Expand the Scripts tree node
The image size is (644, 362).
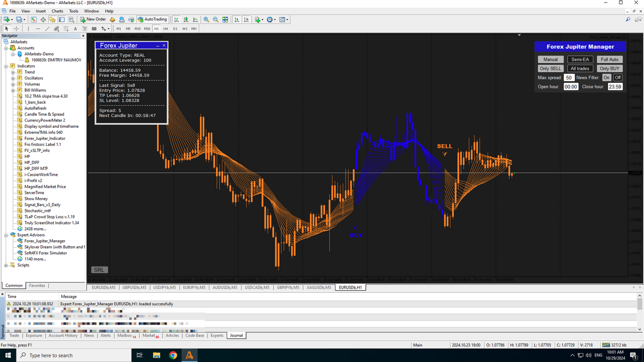point(6,265)
